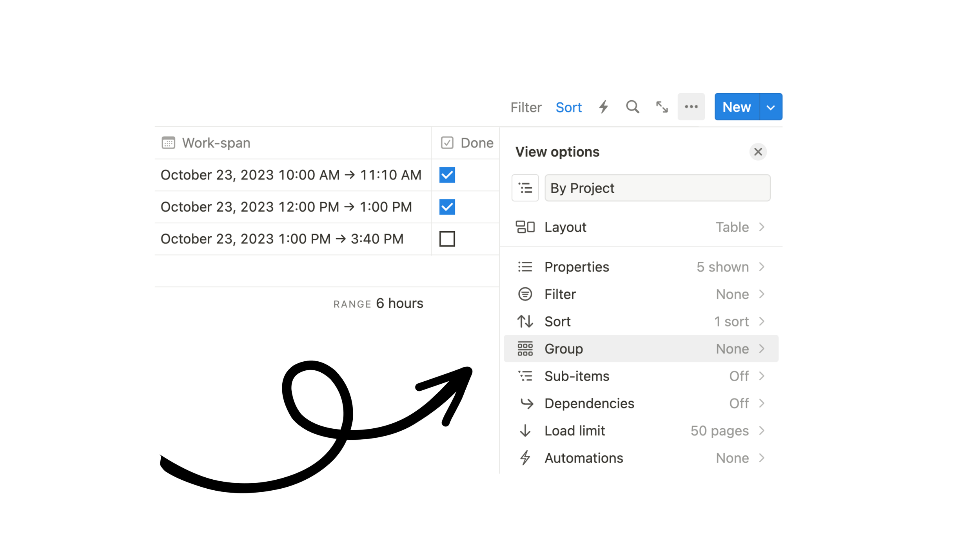This screenshot has height=551, width=980.
Task: Open search within the database view
Action: pyautogui.click(x=632, y=107)
